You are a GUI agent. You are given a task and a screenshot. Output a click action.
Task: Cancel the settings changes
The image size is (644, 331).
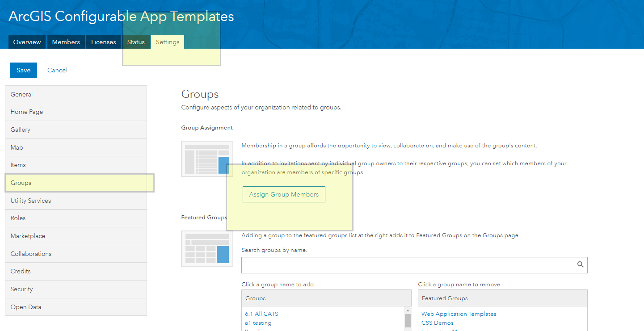tap(57, 70)
